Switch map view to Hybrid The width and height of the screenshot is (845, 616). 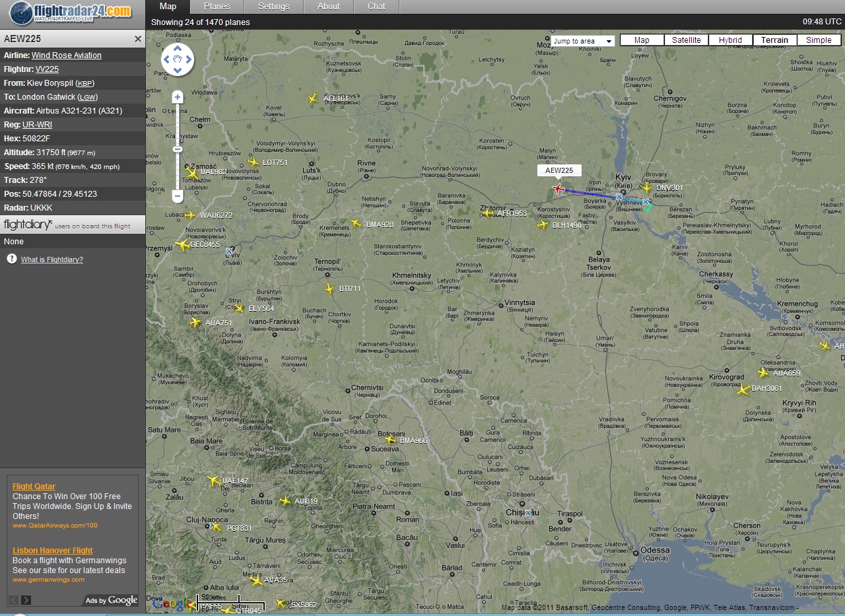[730, 40]
